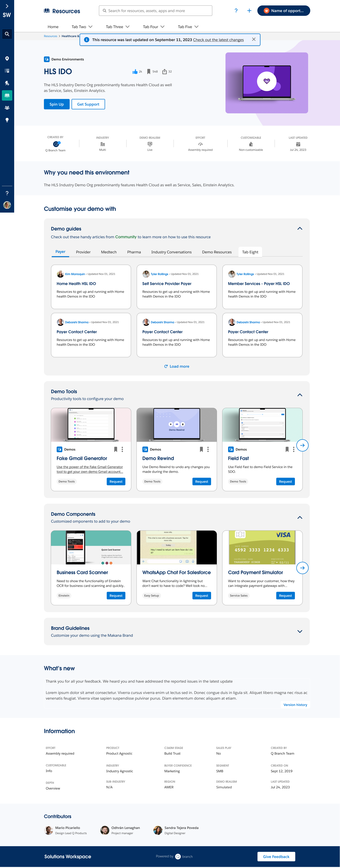Open the Name of opportunity selector

[283, 11]
